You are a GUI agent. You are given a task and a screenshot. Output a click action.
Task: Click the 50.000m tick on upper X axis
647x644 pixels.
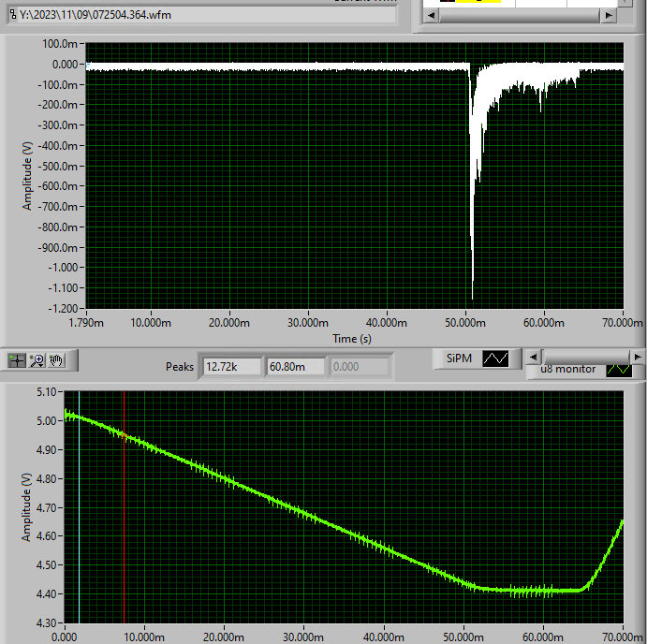[465, 323]
